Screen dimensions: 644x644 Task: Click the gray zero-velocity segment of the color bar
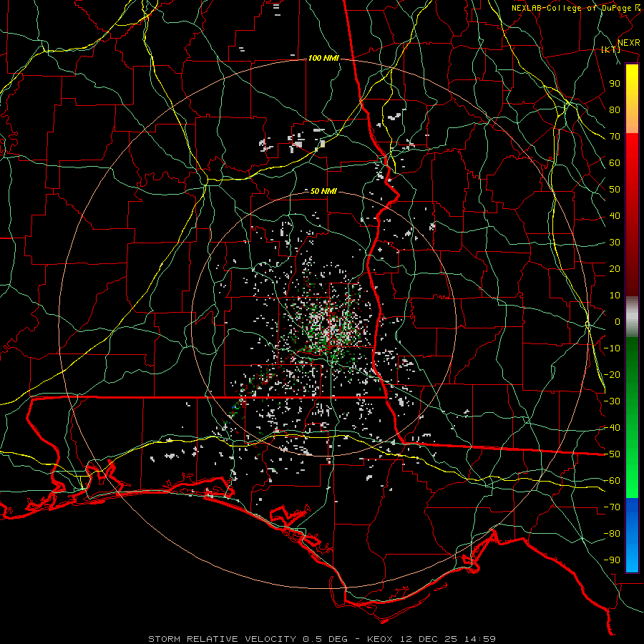coord(632,317)
